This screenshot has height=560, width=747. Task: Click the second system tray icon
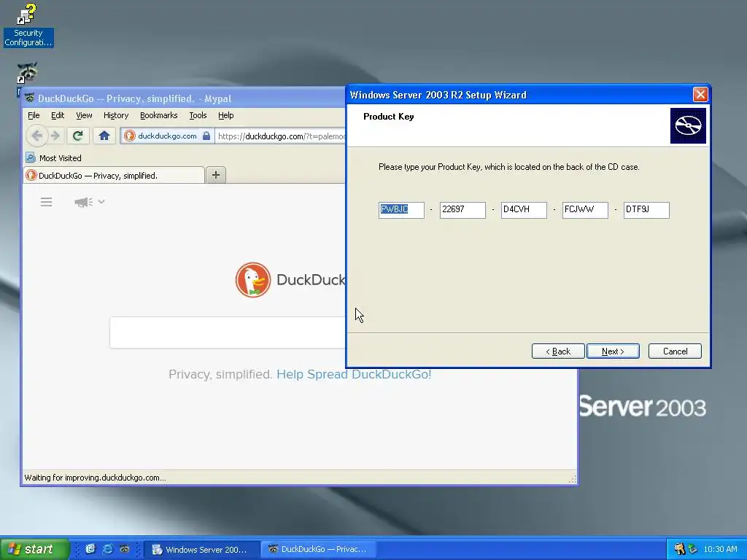click(x=692, y=549)
